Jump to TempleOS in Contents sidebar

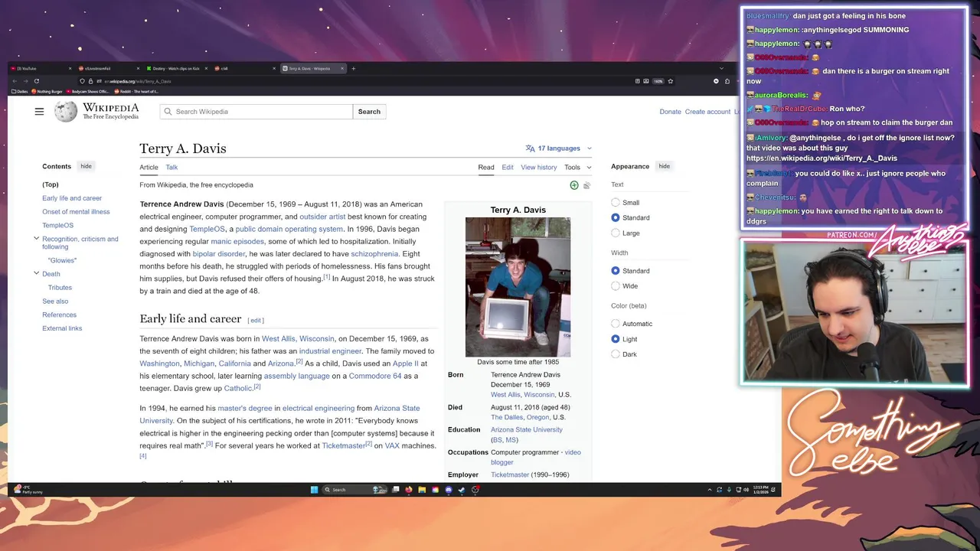point(57,226)
